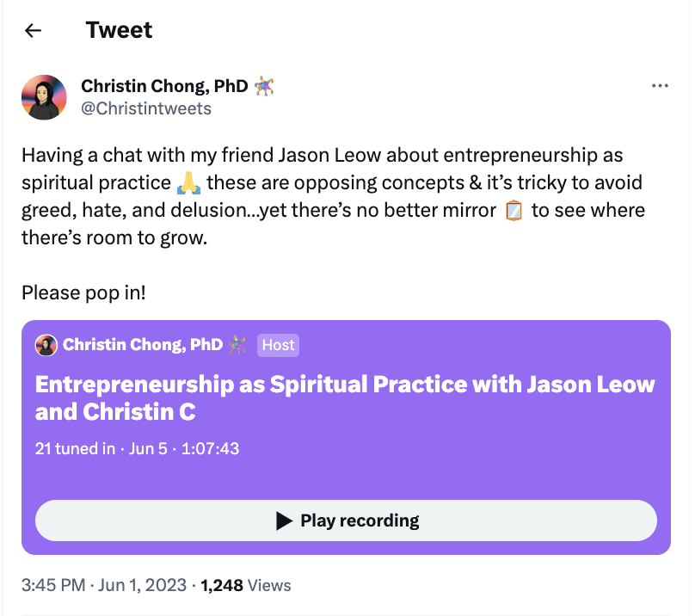Click the Host badge label
This screenshot has height=616, width=695.
278,345
